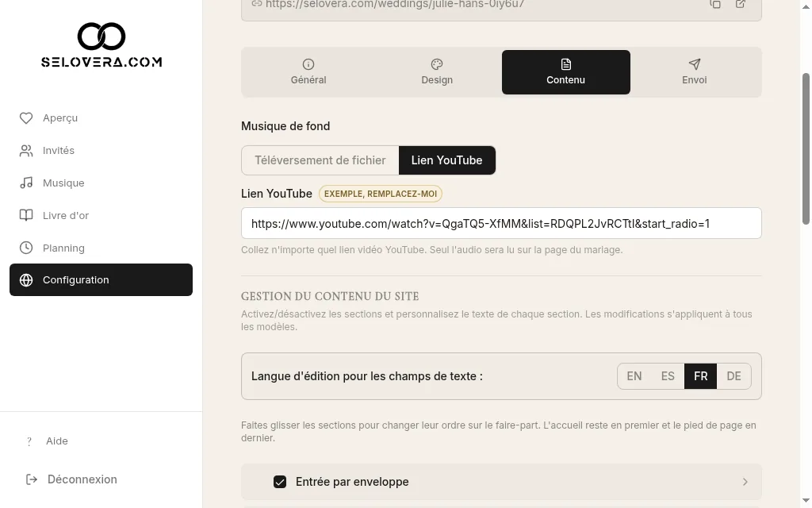
Task: Open wedding page via external link icon
Action: click(x=741, y=4)
